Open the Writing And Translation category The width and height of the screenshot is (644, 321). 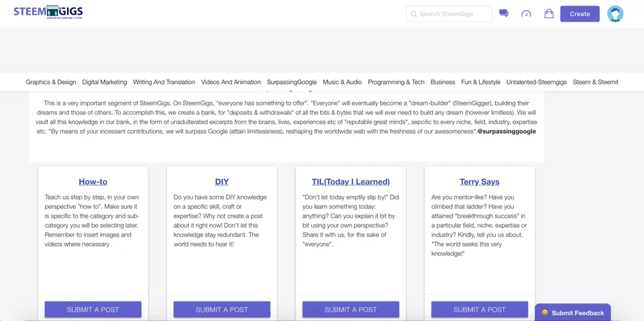164,82
